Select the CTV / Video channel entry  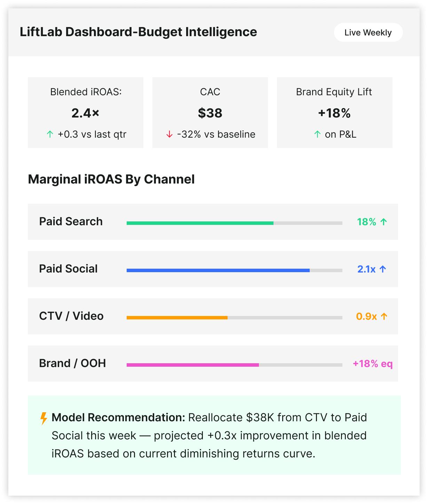tap(213, 316)
